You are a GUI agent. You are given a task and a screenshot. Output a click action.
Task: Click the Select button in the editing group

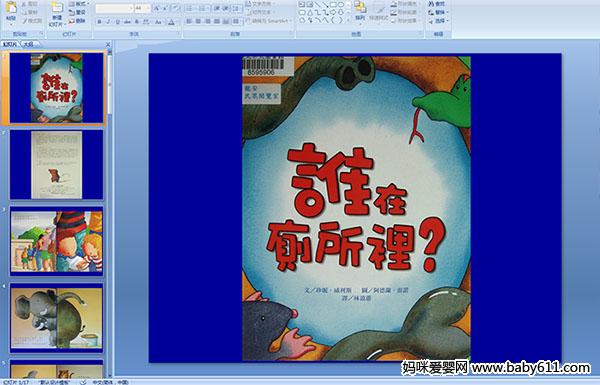pyautogui.click(x=437, y=21)
